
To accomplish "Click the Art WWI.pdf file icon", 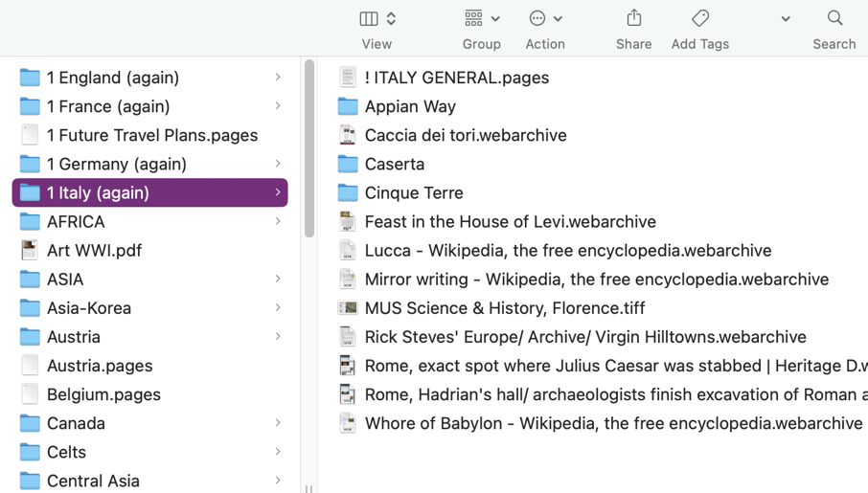I will click(x=30, y=251).
